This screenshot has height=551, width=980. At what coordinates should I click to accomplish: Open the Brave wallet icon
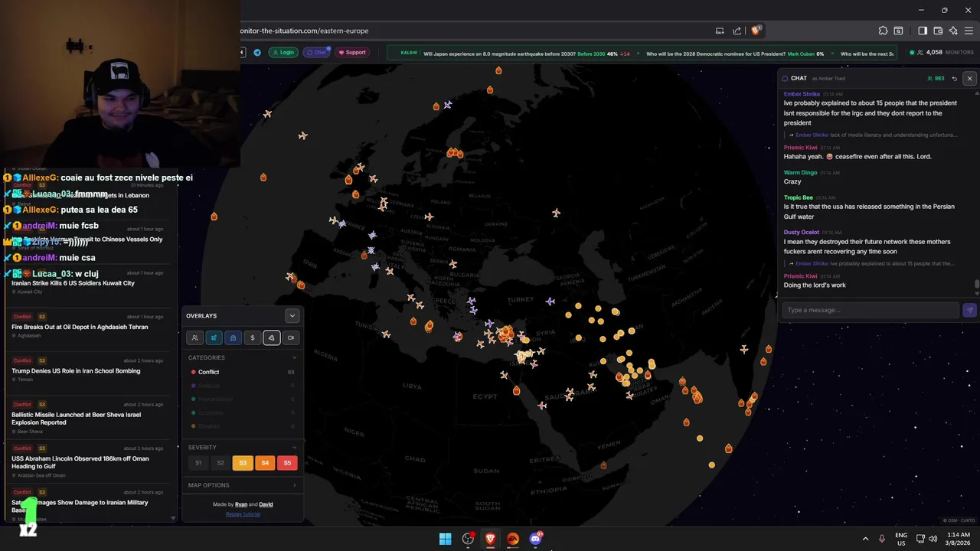pos(938,31)
